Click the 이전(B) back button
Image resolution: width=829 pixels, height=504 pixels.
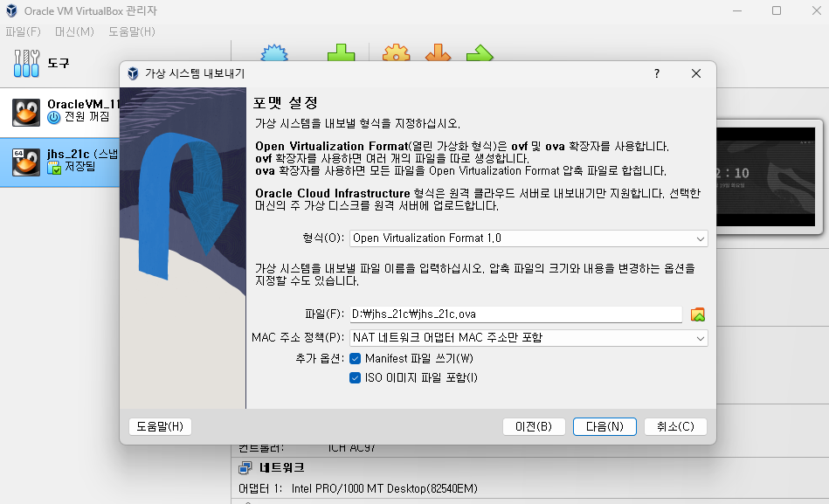(534, 426)
